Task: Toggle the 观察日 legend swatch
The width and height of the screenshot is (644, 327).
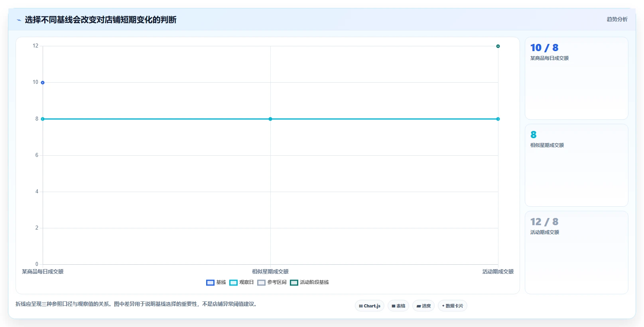Action: click(233, 283)
